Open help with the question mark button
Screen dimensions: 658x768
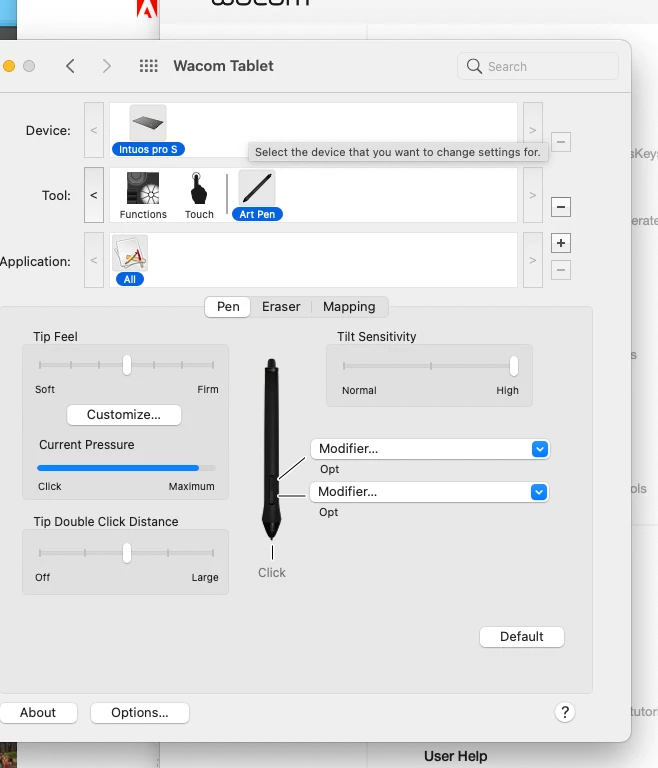[564, 712]
